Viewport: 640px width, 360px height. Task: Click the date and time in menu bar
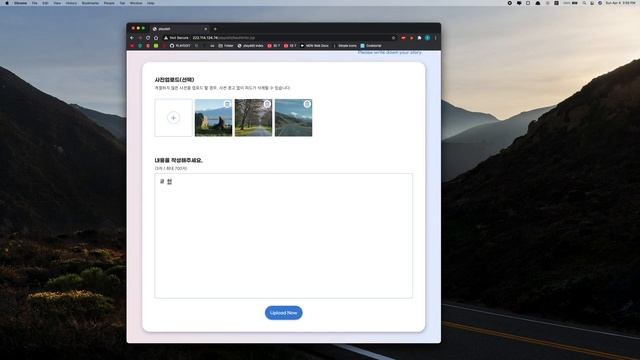point(620,3)
